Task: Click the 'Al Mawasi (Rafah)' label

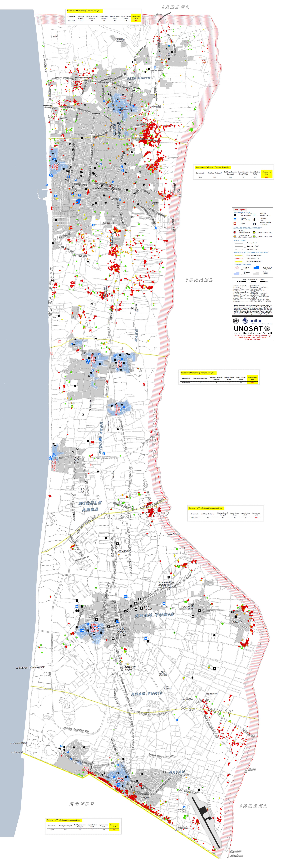Action: point(19,743)
